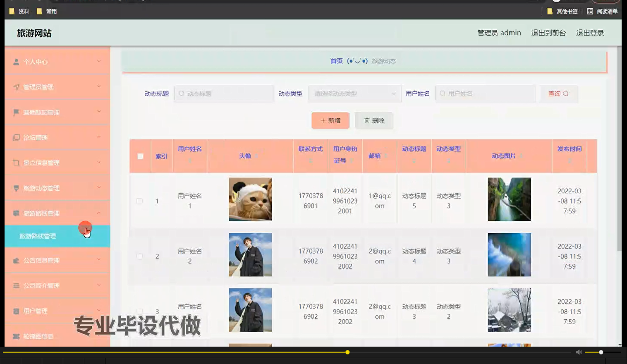Click the 公告信息管理 sidebar icon
This screenshot has width=627, height=364.
point(16,261)
